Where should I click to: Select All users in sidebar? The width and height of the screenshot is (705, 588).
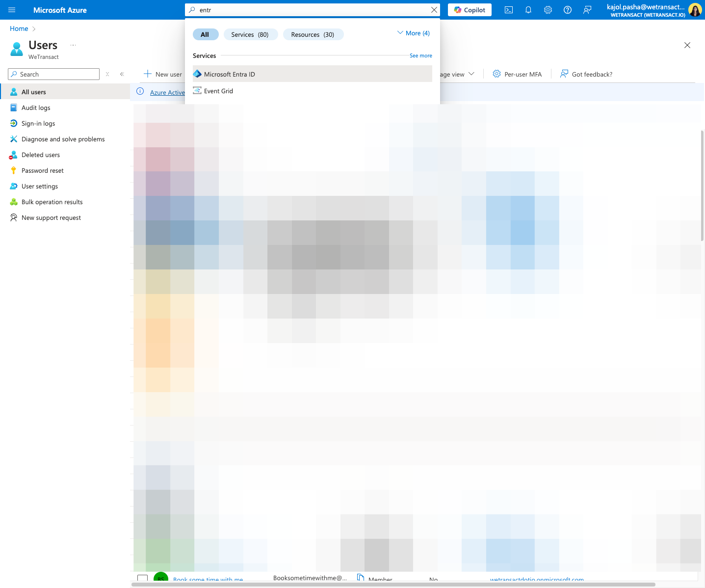point(65,92)
